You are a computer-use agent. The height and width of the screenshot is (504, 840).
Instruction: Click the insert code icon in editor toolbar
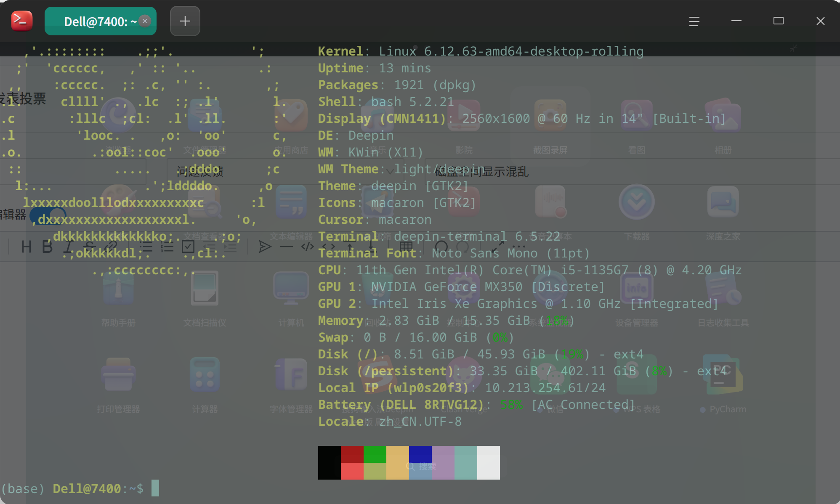click(x=308, y=246)
